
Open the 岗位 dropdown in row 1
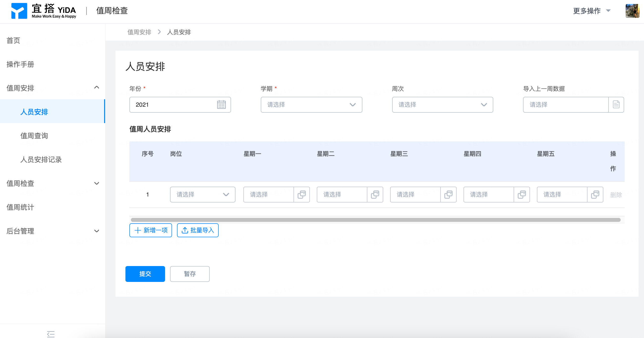click(203, 195)
